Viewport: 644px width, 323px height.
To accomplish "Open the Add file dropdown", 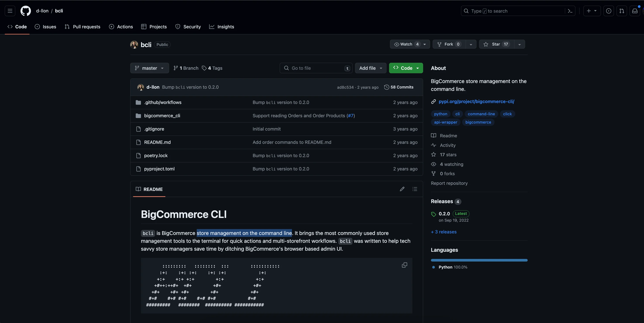I will 370,68.
